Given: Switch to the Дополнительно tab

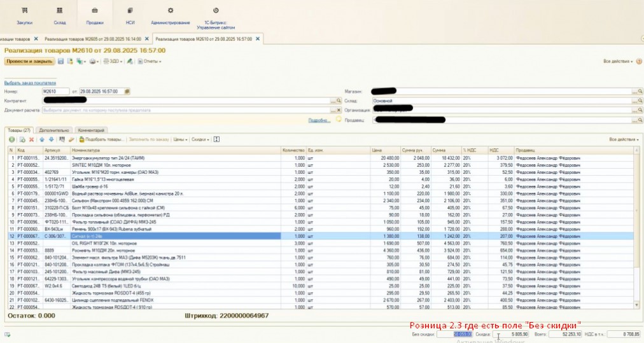Looking at the screenshot, I should coord(54,130).
